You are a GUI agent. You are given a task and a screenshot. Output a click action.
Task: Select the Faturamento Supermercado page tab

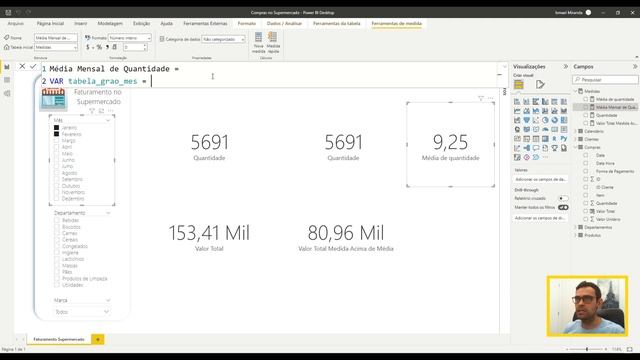point(59,339)
